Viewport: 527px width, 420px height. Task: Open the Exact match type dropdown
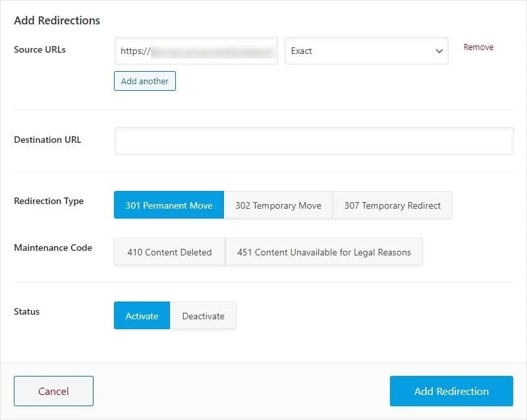pyautogui.click(x=366, y=51)
